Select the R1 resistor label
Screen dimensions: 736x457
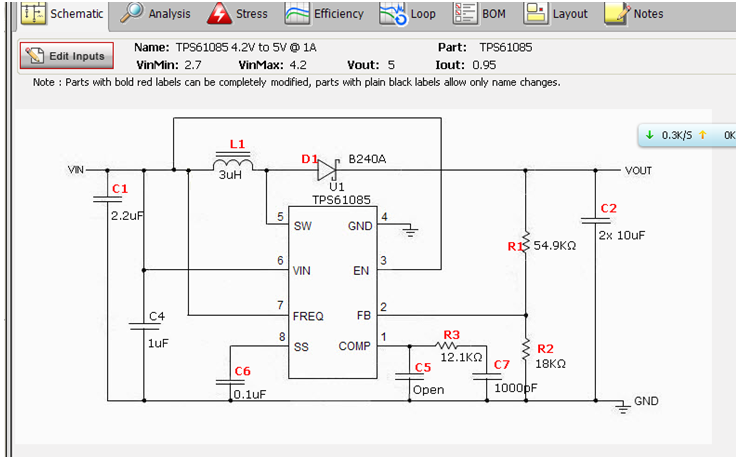click(x=515, y=246)
